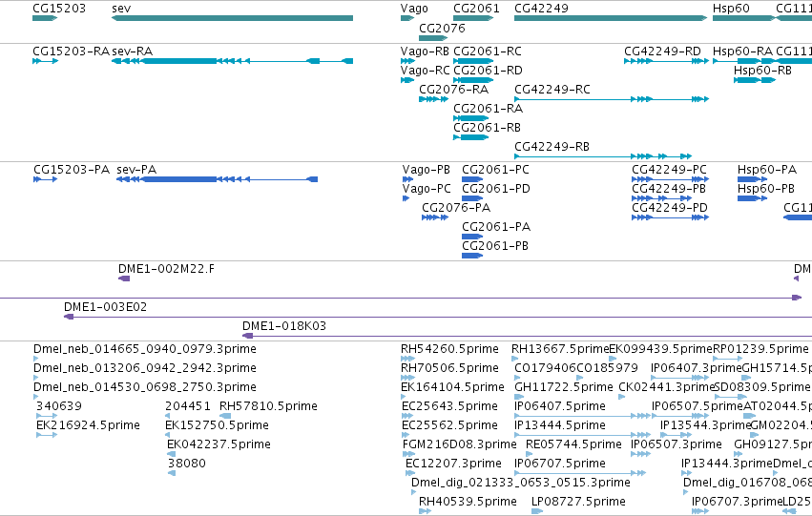The width and height of the screenshot is (812, 516).
Task: Select the CG42249-PC protein label
Action: click(669, 170)
